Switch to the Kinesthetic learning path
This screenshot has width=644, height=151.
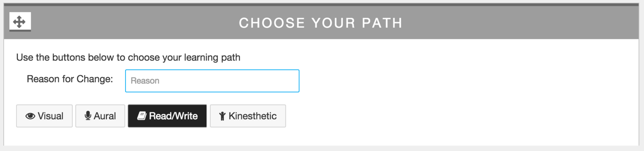(248, 116)
